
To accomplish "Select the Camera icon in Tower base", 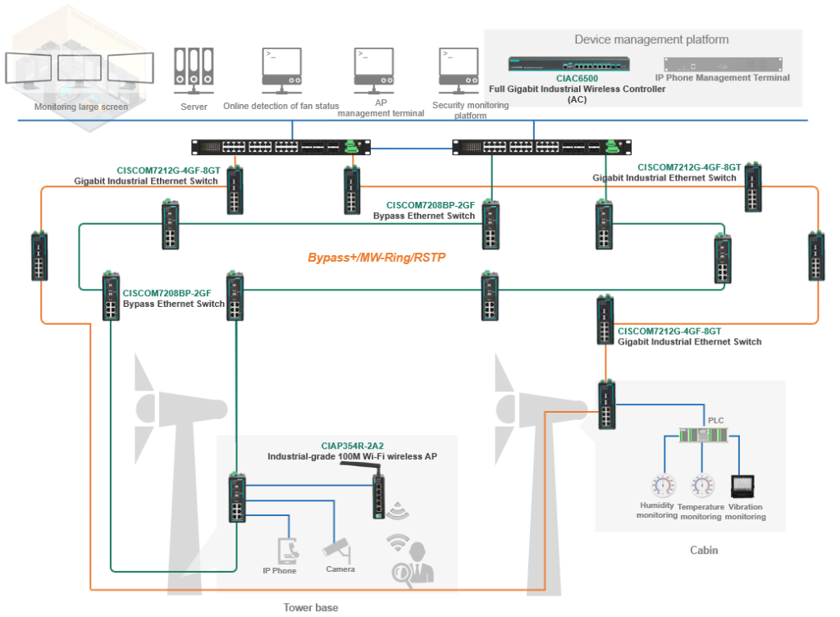I will coord(337,550).
